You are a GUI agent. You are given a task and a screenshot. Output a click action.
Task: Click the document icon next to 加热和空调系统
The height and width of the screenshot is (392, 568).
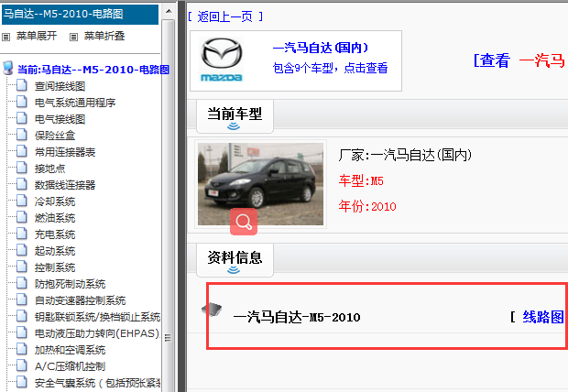point(22,349)
